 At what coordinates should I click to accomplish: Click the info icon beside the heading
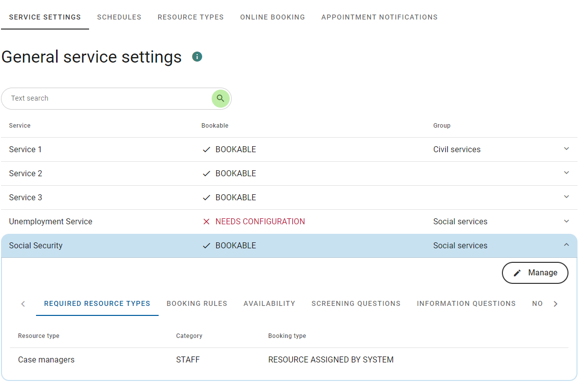pyautogui.click(x=197, y=57)
